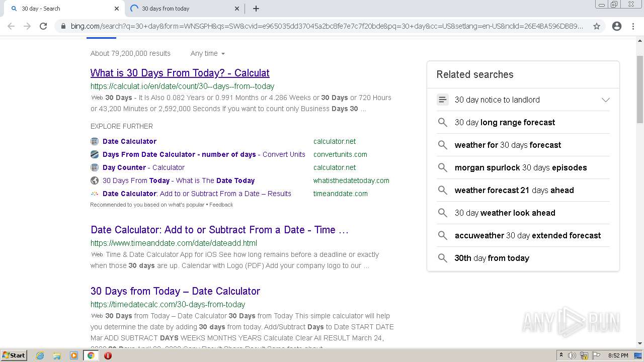Search 'morgan spurlock 30 days episodes'
Image resolution: width=644 pixels, height=362 pixels.
click(x=521, y=167)
